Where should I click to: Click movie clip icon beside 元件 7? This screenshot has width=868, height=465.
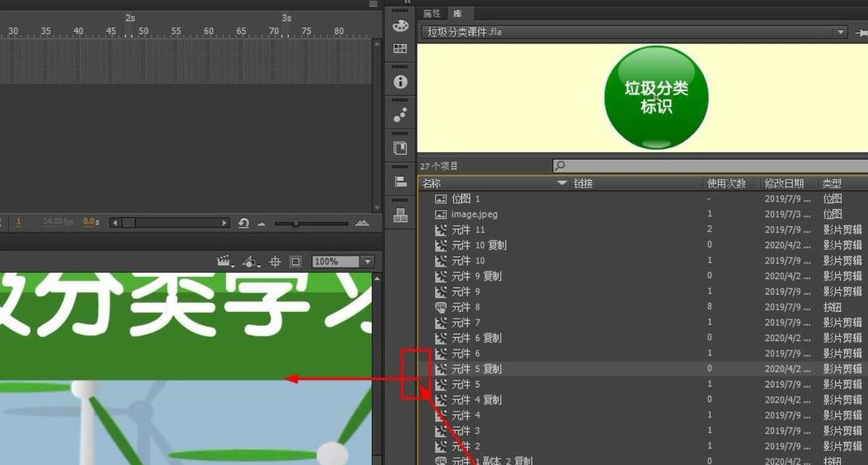(x=440, y=323)
